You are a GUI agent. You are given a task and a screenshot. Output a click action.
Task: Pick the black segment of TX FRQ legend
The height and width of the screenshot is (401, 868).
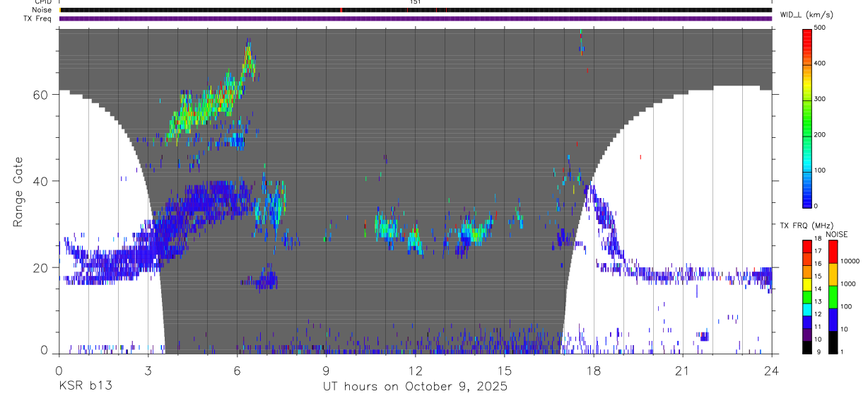click(807, 347)
